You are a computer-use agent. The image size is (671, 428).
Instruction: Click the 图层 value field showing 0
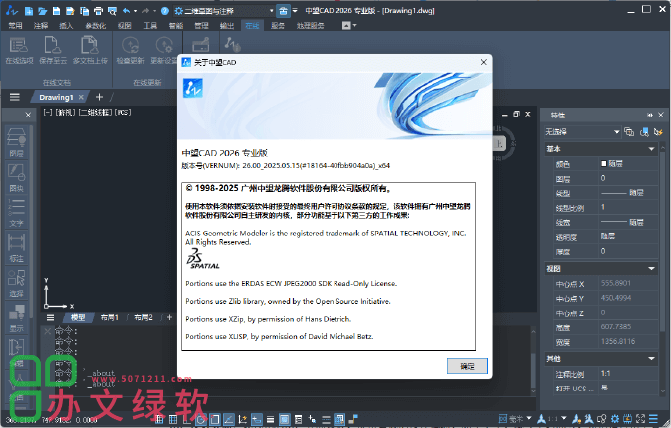click(628, 178)
